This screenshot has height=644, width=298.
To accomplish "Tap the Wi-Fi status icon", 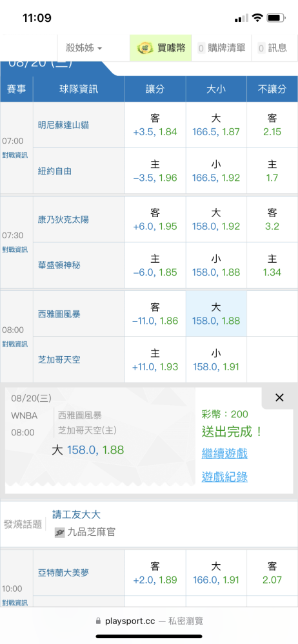I will (257, 18).
